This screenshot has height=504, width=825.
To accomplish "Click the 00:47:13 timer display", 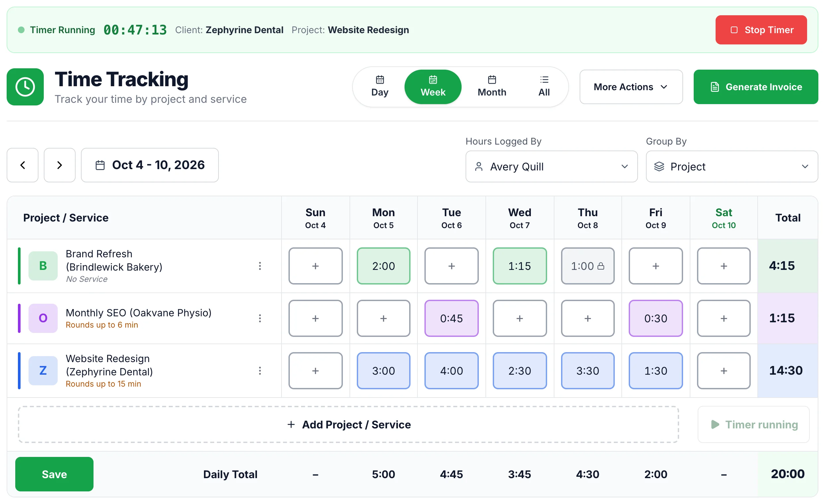I will (135, 30).
